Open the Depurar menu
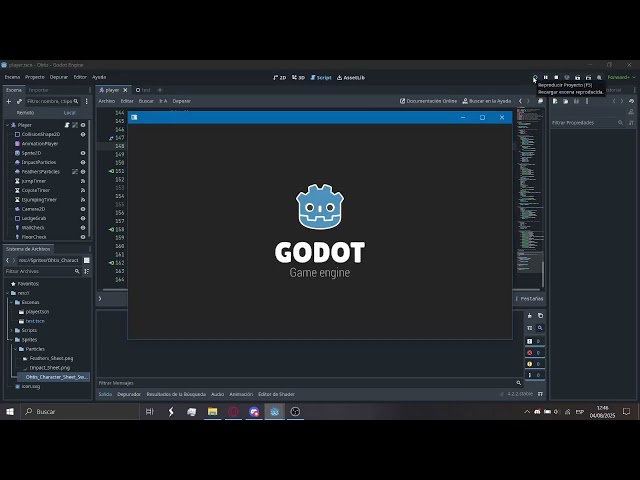Screen dimensions: 640x480 pyautogui.click(x=59, y=77)
